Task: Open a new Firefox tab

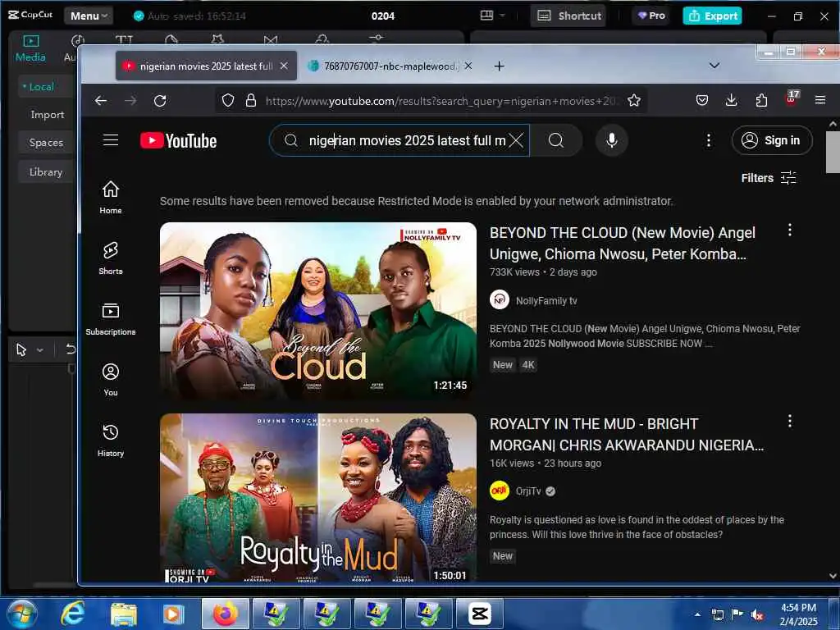Action: [x=499, y=66]
